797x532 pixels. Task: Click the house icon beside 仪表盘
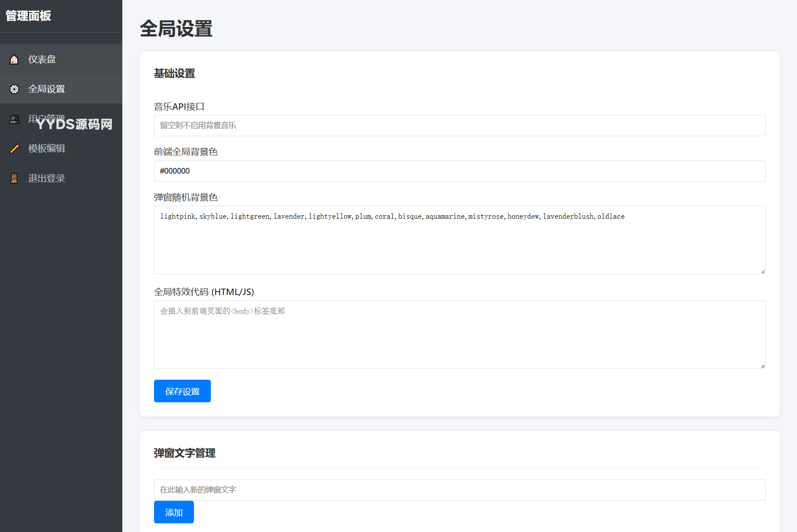point(14,59)
